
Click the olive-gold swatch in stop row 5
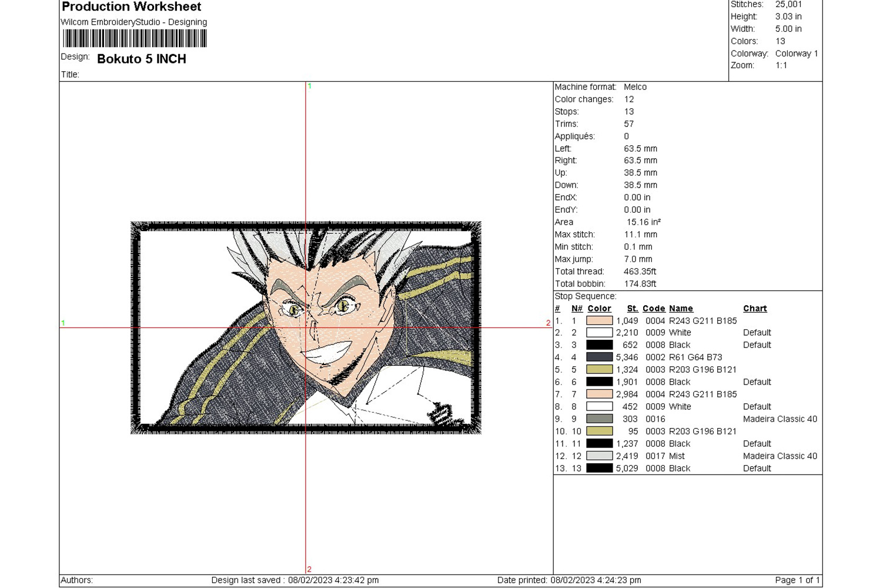(599, 370)
